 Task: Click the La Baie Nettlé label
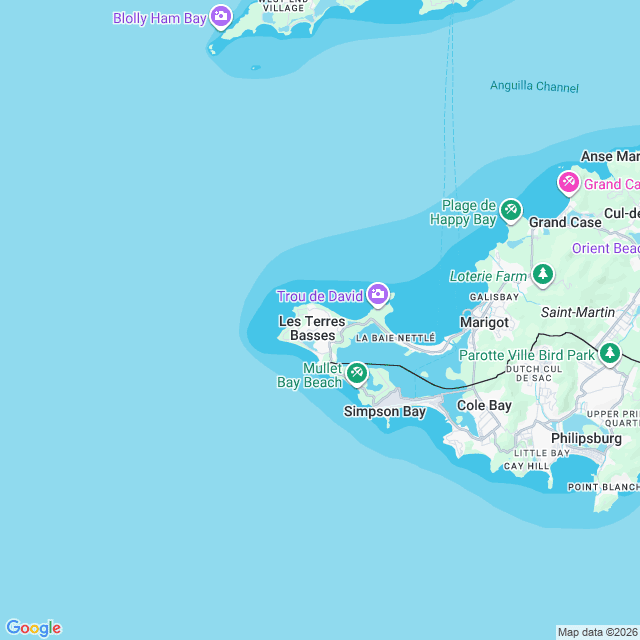coord(396,338)
